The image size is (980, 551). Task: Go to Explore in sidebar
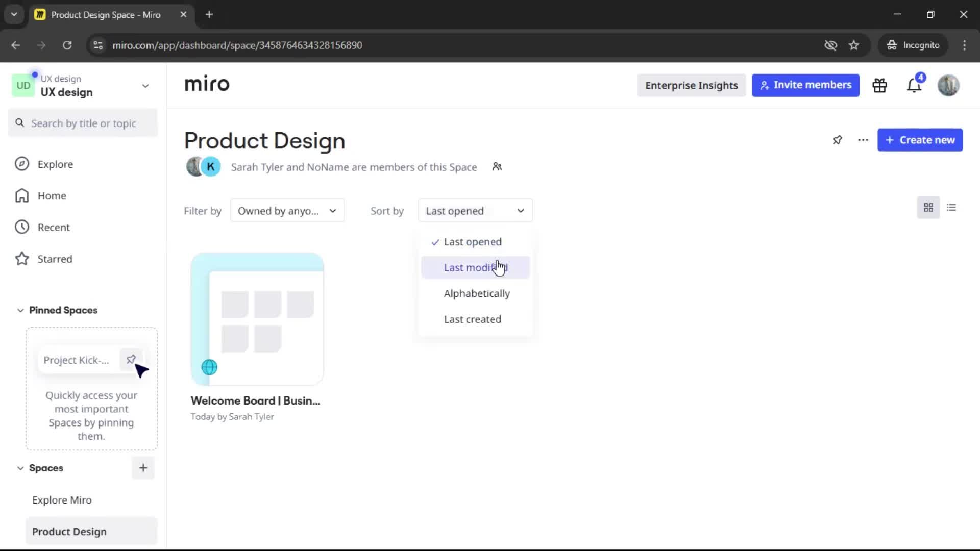pos(55,164)
